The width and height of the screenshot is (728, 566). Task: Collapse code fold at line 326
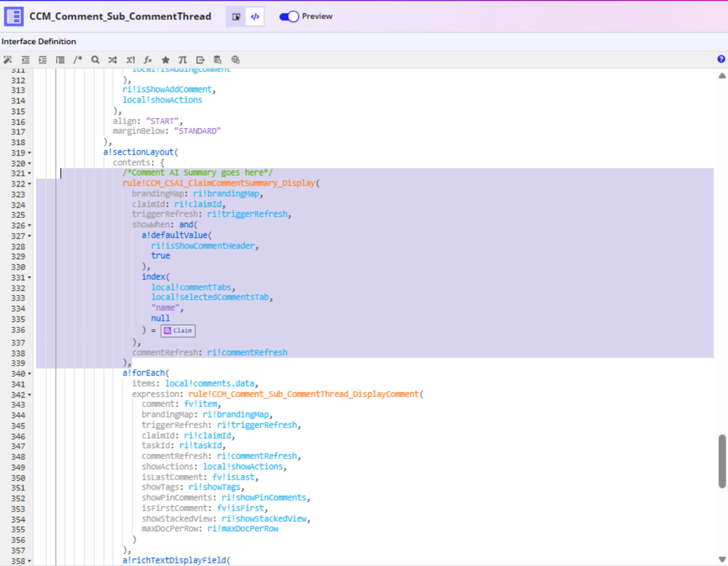pyautogui.click(x=29, y=225)
